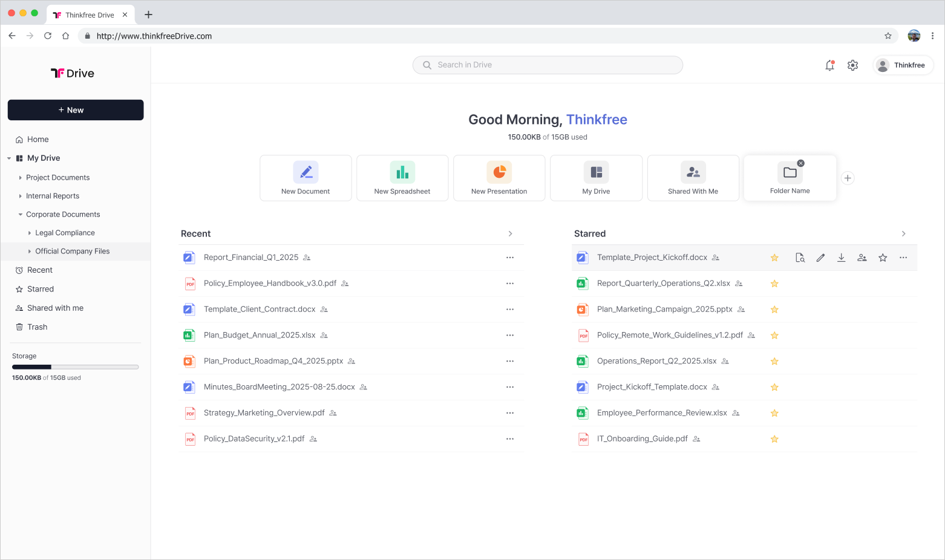Click the browser address bar URL
The height and width of the screenshot is (560, 945).
154,36
